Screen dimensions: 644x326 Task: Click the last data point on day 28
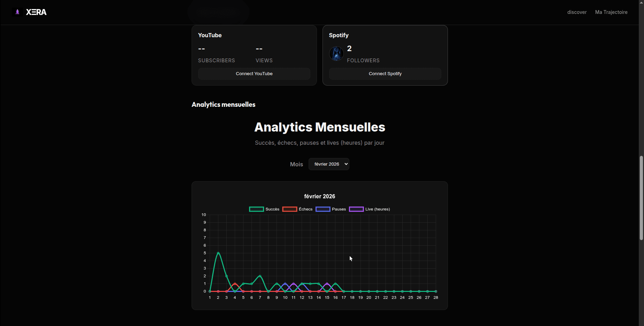436,291
